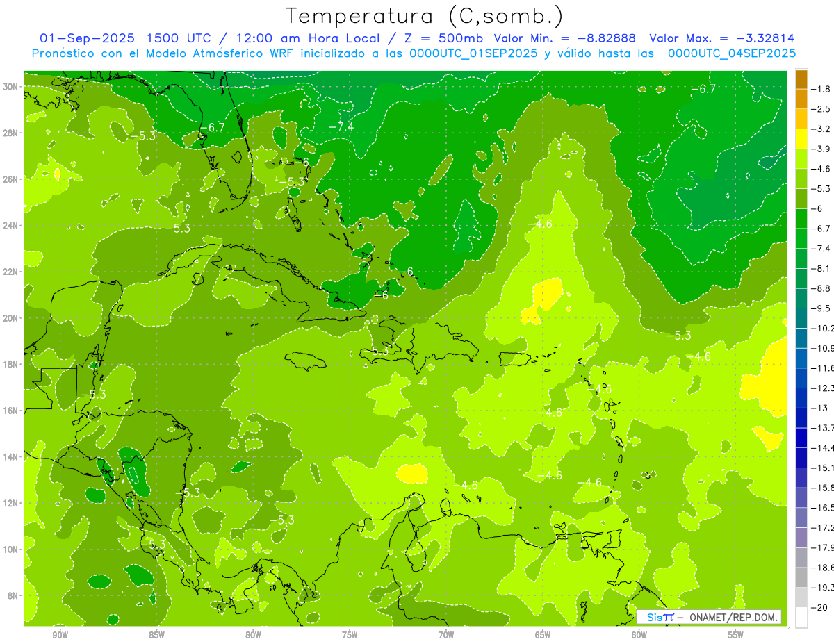Pick the white swatch below -20
The image size is (834, 644).
point(801,618)
